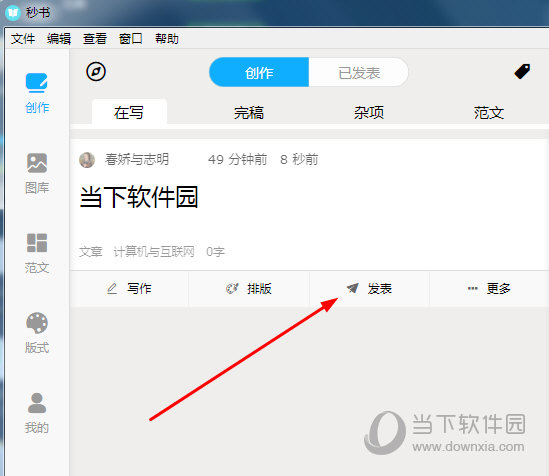Open the 窗口 menu
This screenshot has width=549, height=476.
click(131, 38)
